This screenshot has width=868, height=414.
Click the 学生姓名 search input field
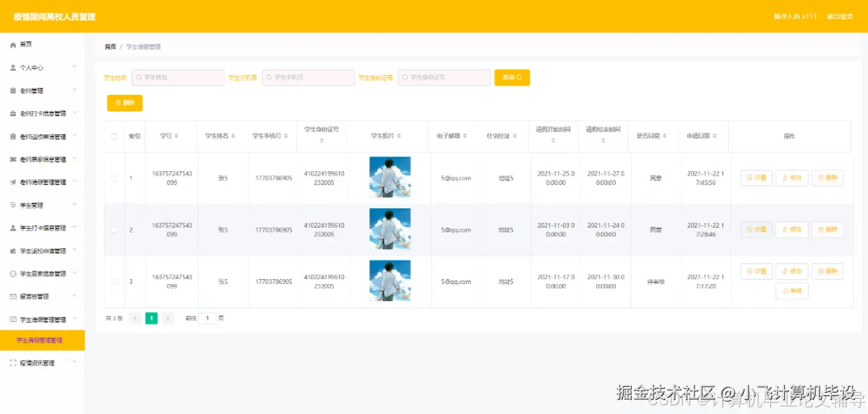click(x=178, y=78)
